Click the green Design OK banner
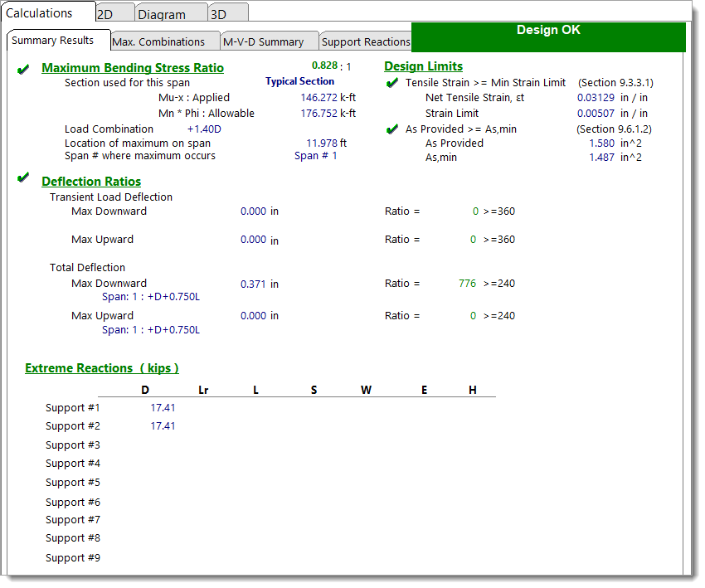 point(548,30)
